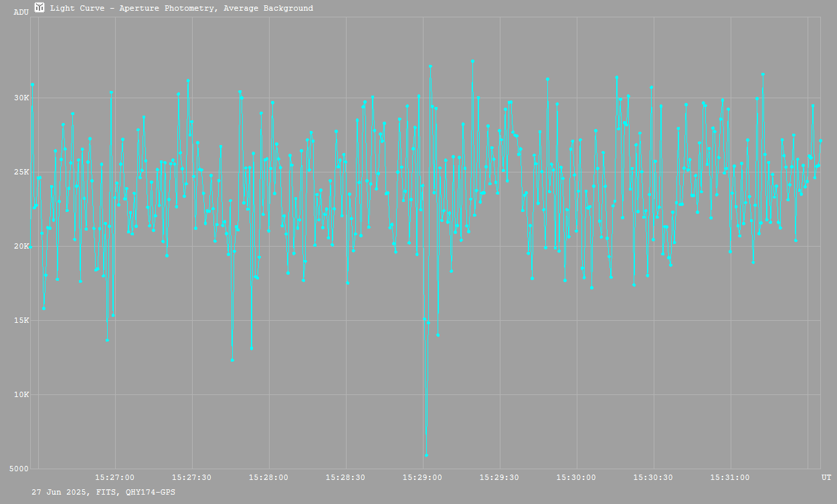Viewport: 837px width, 504px height.
Task: Select the 25K y-axis label
Action: [22, 172]
